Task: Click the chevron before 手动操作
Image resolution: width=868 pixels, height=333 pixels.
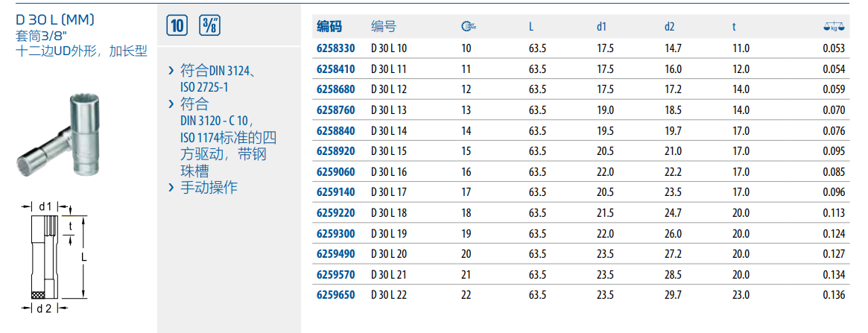Action: tap(172, 188)
